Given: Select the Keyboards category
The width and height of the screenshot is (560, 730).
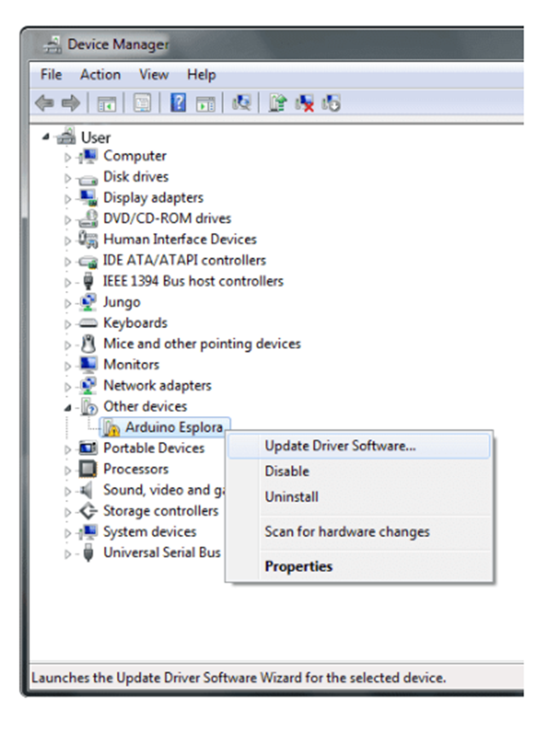Looking at the screenshot, I should point(135,323).
